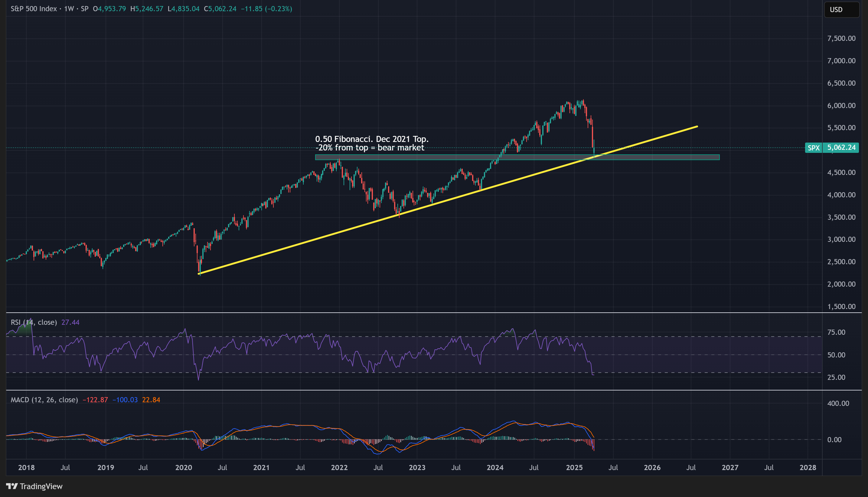Click the RSI 25.00 axis label
The height and width of the screenshot is (497, 868).
pyautogui.click(x=836, y=377)
